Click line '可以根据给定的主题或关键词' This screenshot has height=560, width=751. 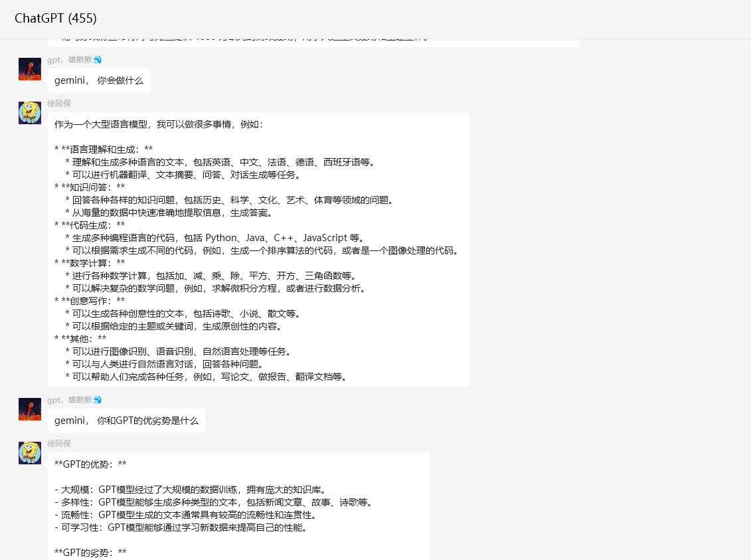[x=175, y=326]
